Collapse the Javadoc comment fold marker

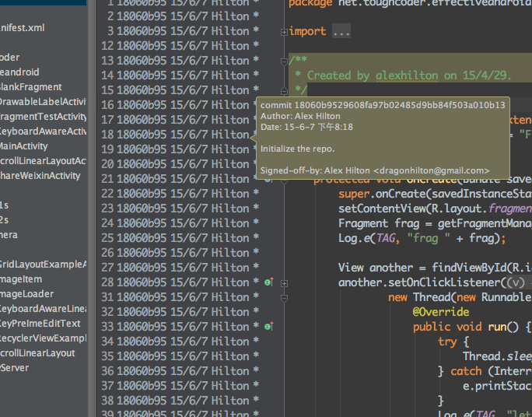pos(284,61)
